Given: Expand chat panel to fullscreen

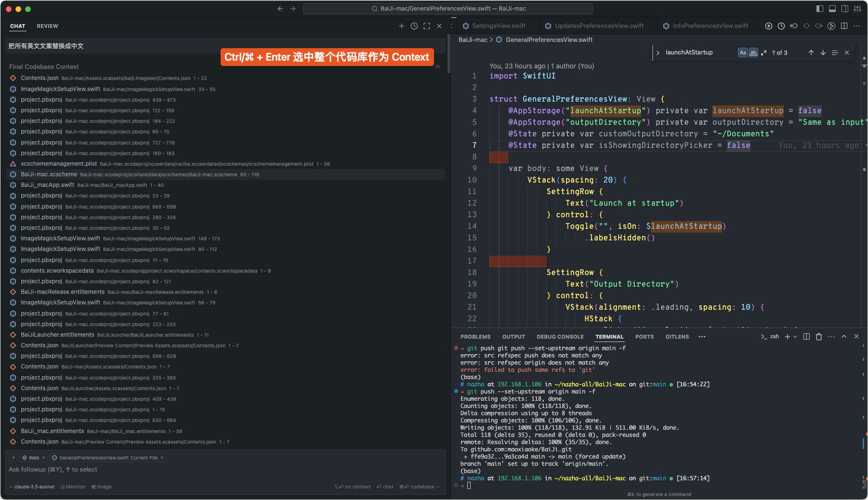Looking at the screenshot, I should (x=427, y=26).
